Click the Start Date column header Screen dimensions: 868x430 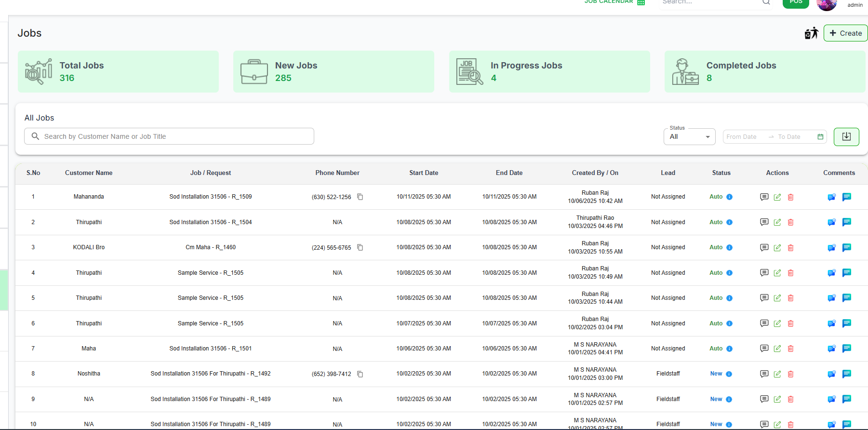[x=424, y=173]
